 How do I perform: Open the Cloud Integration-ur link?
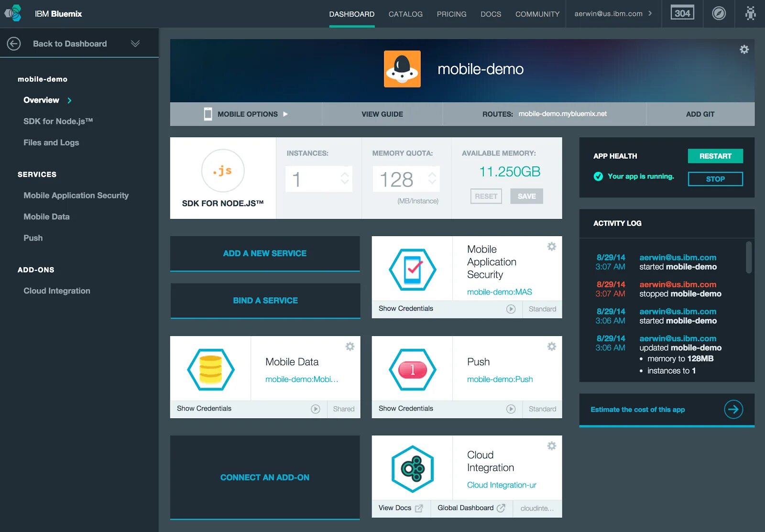502,485
